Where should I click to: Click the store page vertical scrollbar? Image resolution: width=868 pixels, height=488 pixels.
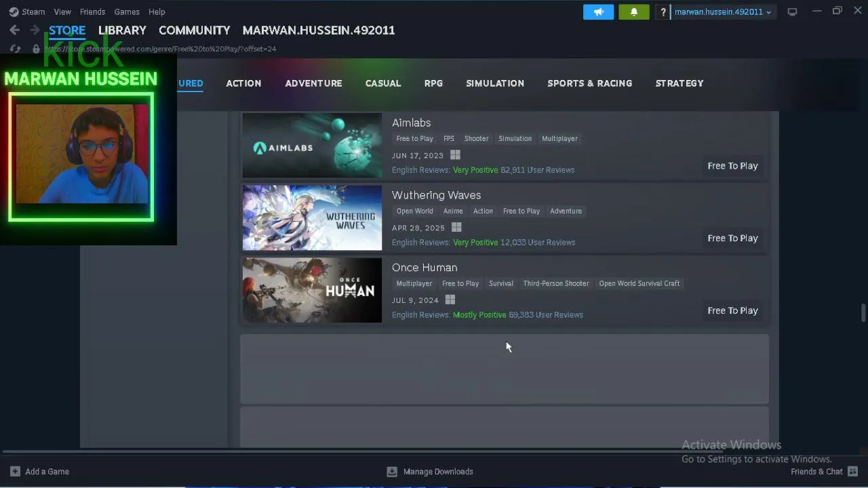click(863, 313)
